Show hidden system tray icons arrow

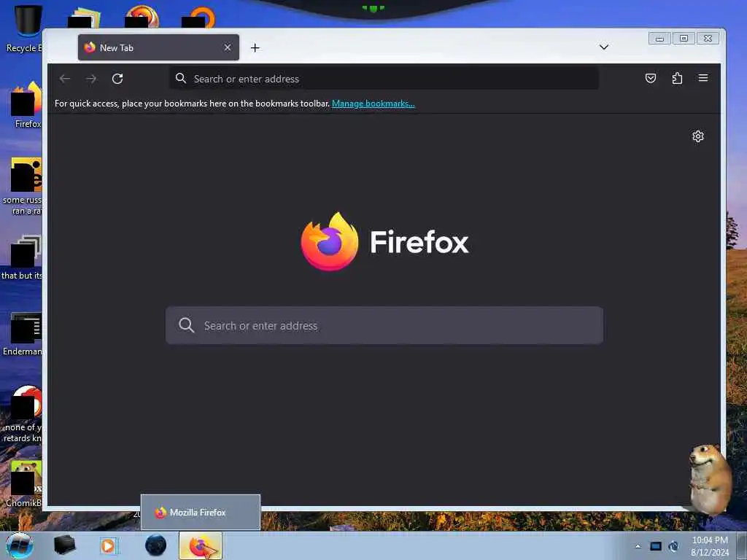pyautogui.click(x=638, y=546)
